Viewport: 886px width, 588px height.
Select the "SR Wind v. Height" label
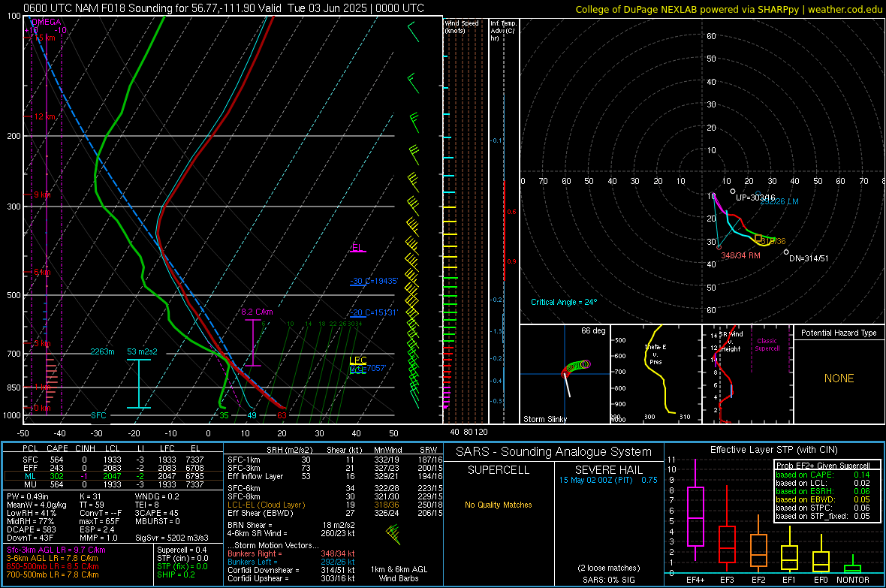click(731, 342)
